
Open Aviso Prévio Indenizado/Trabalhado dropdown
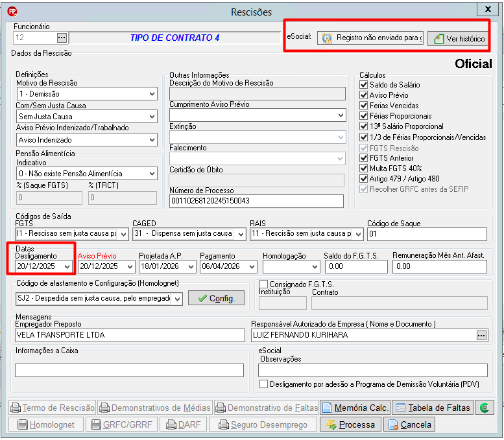(152, 140)
